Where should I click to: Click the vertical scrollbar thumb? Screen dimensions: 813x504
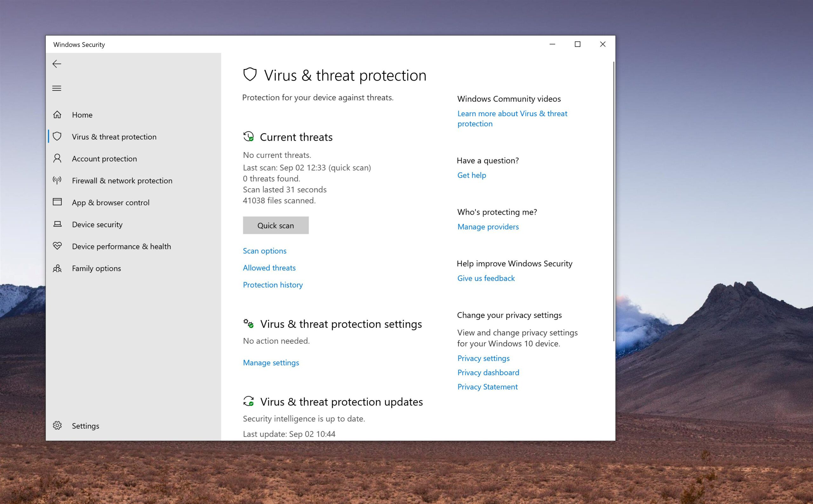click(613, 201)
